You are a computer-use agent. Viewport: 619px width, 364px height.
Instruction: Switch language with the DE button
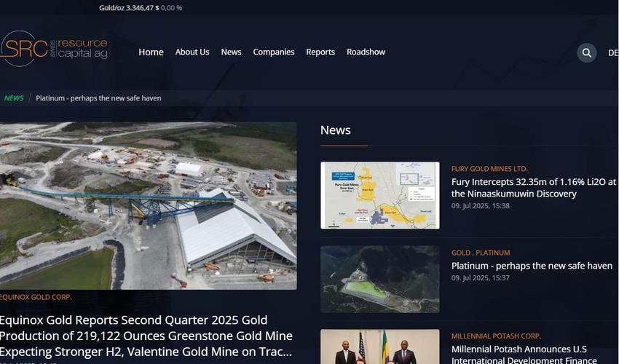click(613, 52)
